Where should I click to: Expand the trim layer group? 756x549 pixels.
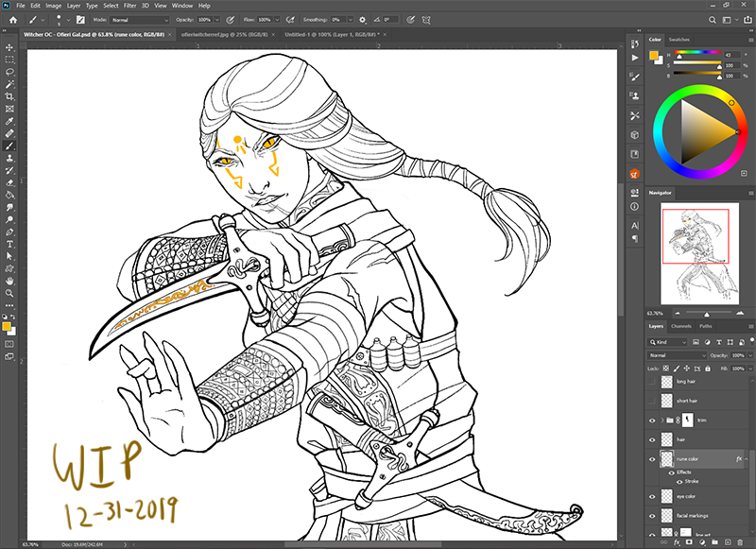(x=661, y=420)
